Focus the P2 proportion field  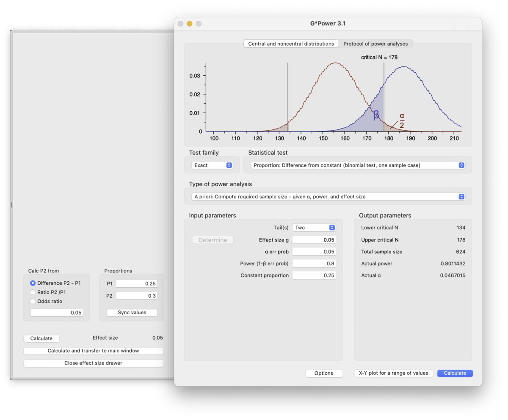tap(137, 296)
